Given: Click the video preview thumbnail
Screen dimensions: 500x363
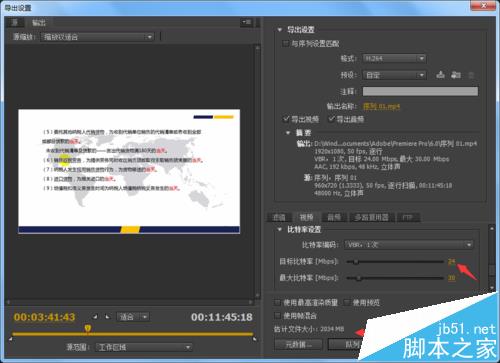Looking at the screenshot, I should (129, 171).
